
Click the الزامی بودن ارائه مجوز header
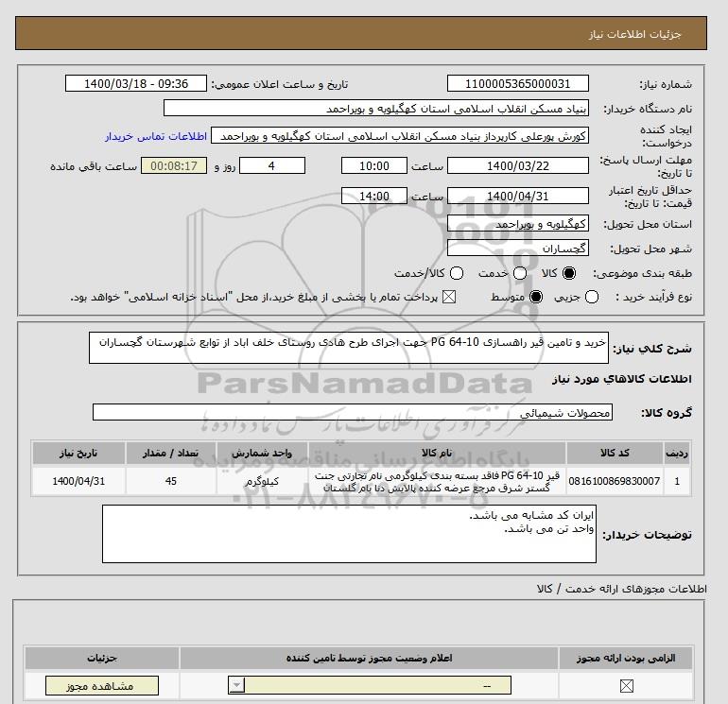tap(626, 658)
